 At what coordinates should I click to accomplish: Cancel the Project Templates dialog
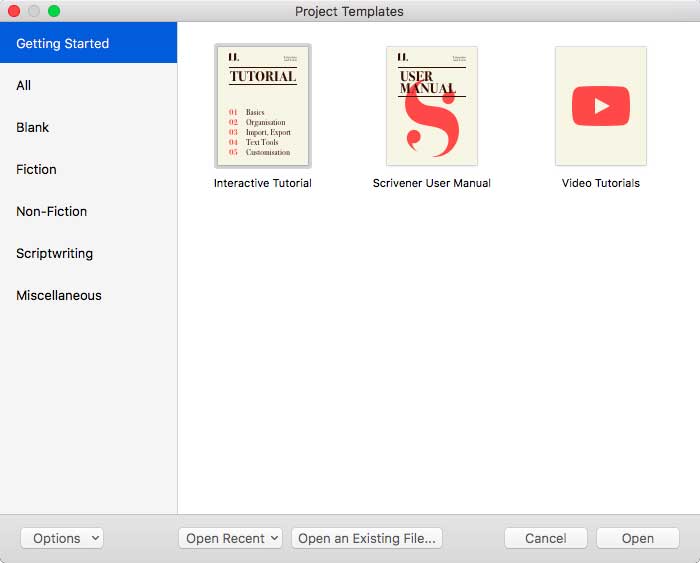(546, 538)
